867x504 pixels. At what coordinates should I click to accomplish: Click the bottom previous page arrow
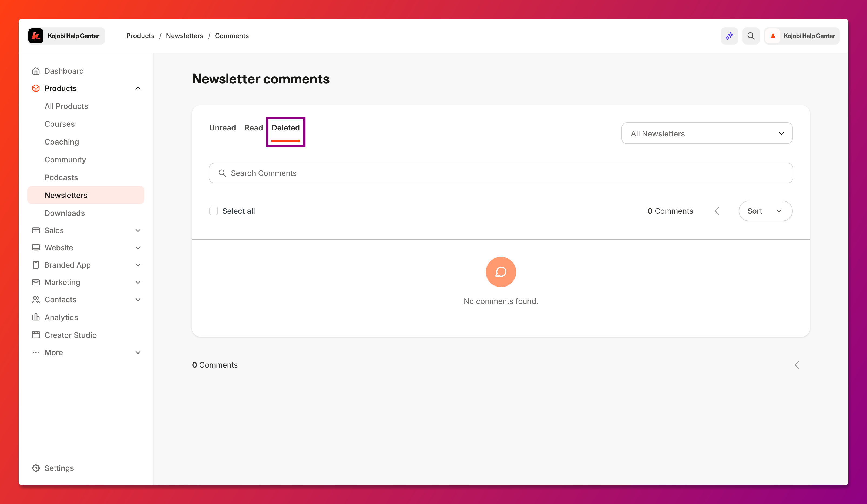pyautogui.click(x=797, y=365)
